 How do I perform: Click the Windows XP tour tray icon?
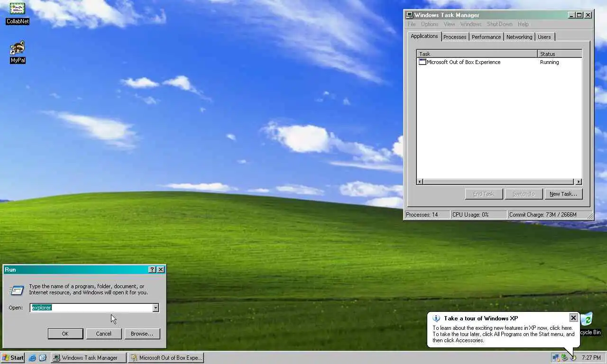click(573, 358)
